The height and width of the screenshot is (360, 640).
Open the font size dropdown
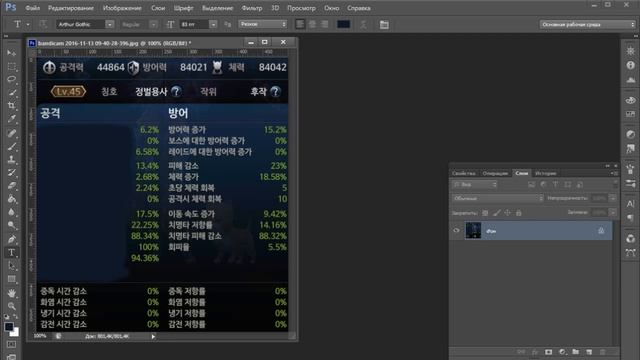coord(213,24)
